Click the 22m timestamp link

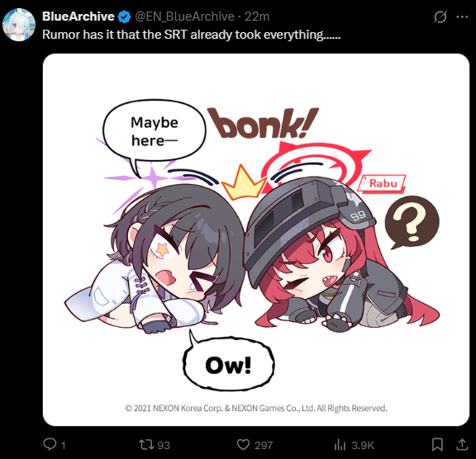[257, 17]
